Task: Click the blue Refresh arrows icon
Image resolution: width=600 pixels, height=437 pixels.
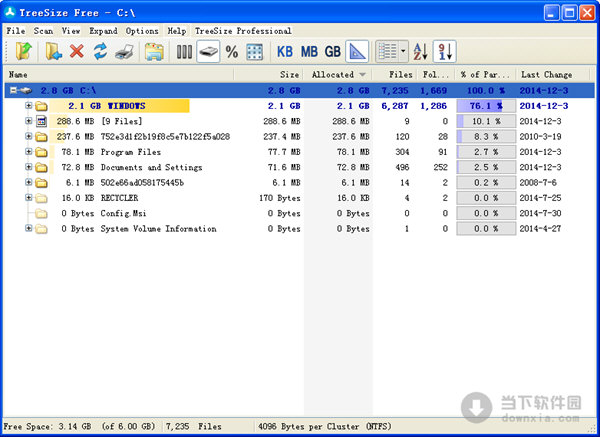Action: 100,51
